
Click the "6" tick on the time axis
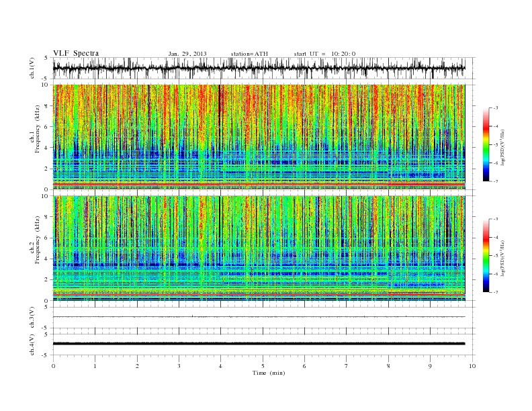click(x=304, y=366)
